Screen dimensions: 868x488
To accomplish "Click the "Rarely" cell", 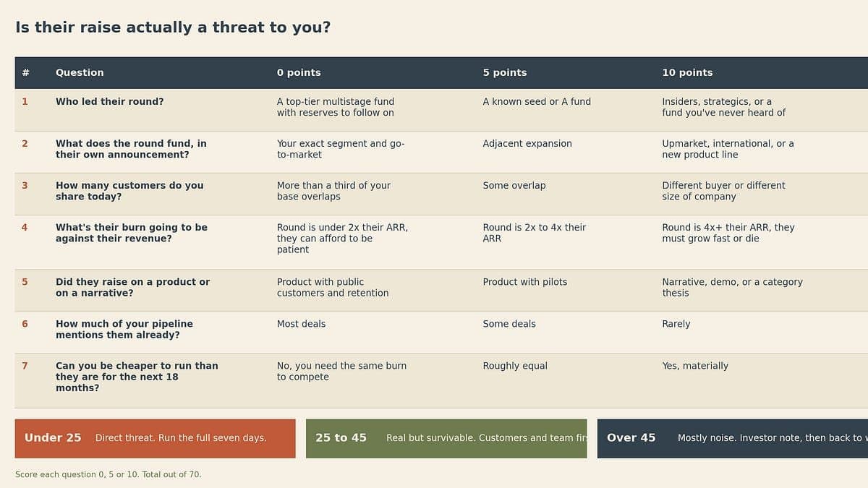I will click(x=676, y=325).
